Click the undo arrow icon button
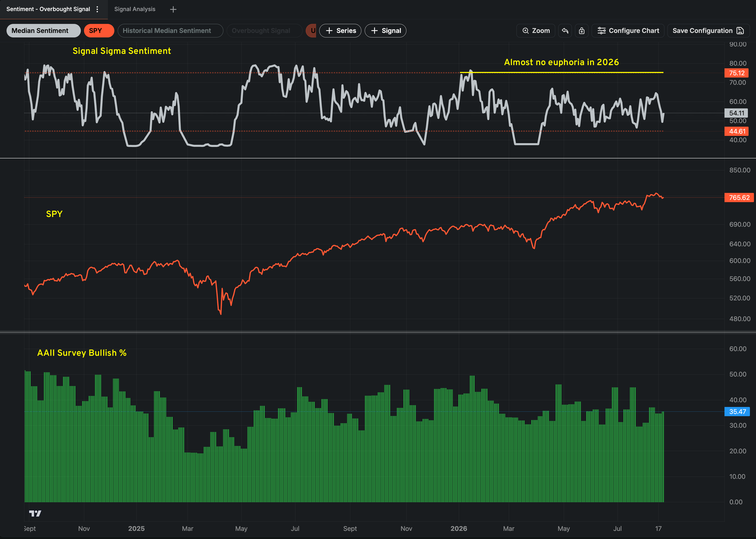This screenshot has height=539, width=756. [x=565, y=31]
